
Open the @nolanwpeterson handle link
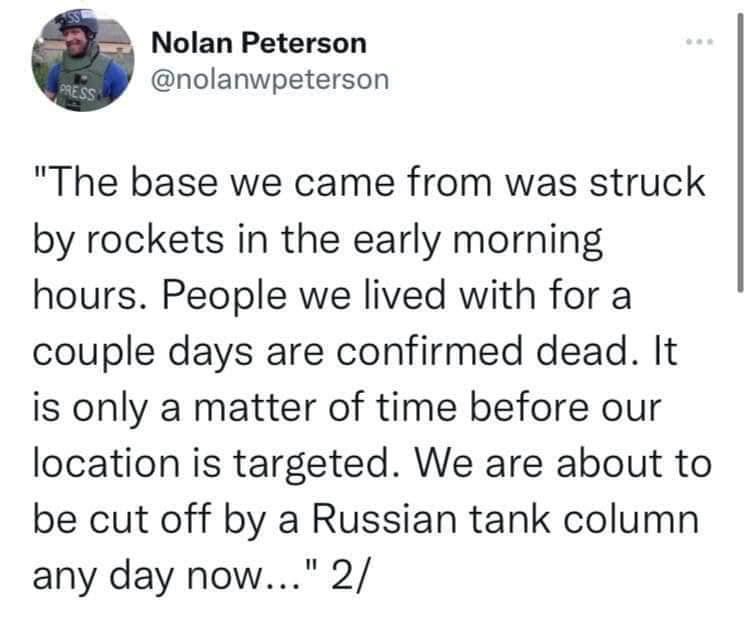pyautogui.click(x=270, y=79)
